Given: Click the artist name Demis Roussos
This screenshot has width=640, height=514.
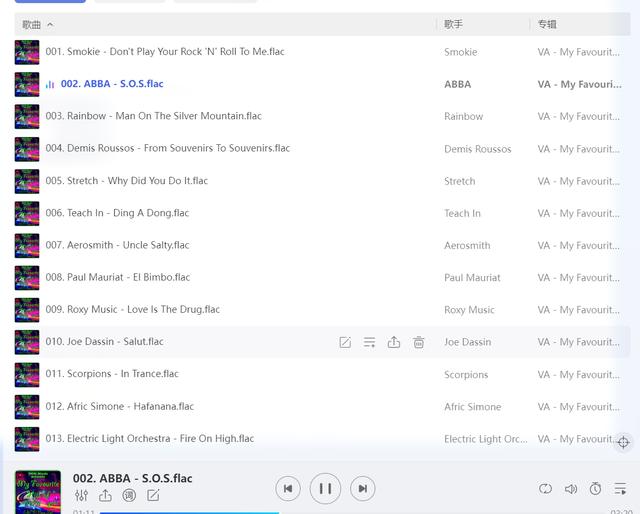Looking at the screenshot, I should [x=478, y=149].
